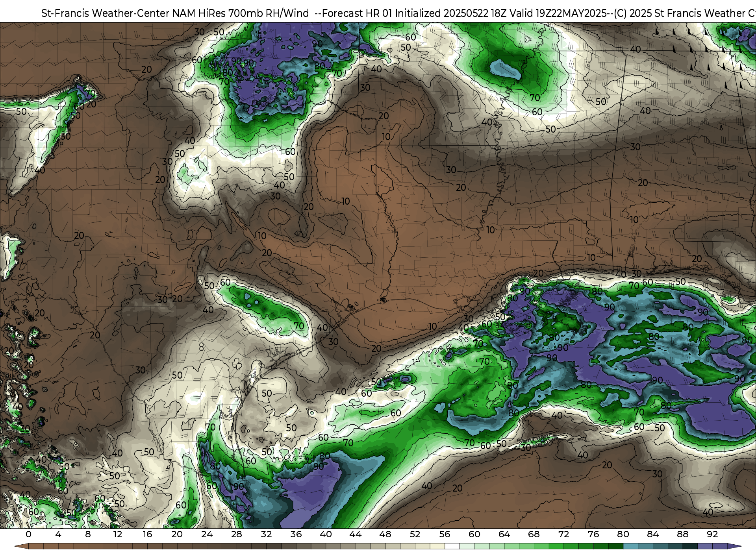Screen dimensions: 756x551
Task: Click the '12' colorbar tick label
Action: (x=118, y=534)
